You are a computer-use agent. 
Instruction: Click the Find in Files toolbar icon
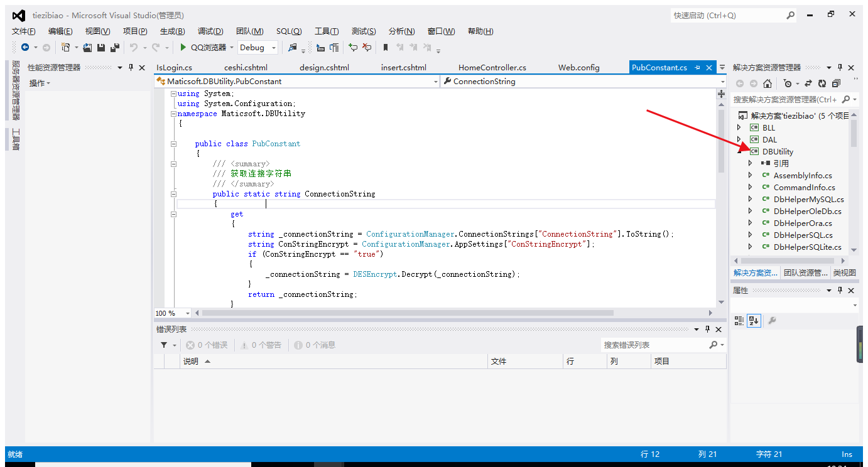coord(293,47)
